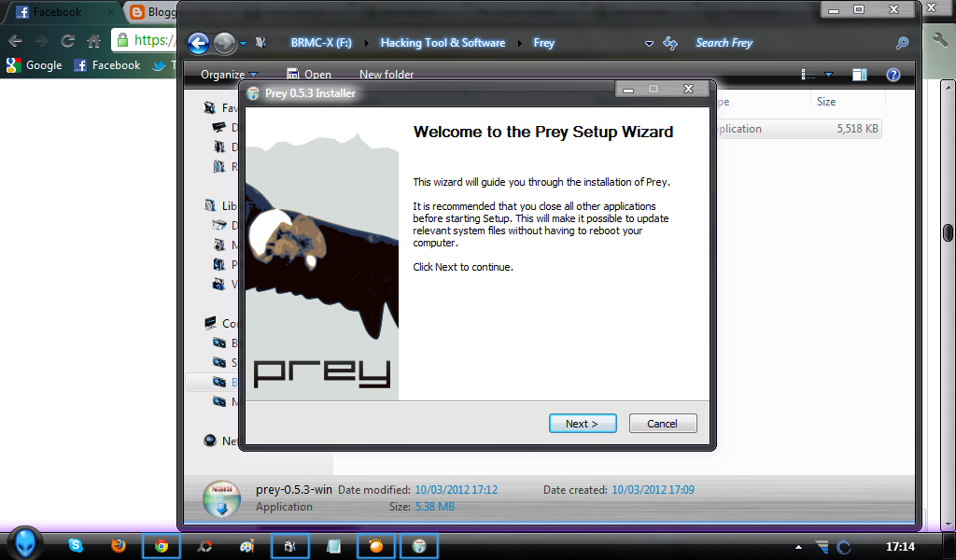Expand arrow after BRMC-X (F:) breadcrumb
956x560 pixels.
[x=366, y=43]
